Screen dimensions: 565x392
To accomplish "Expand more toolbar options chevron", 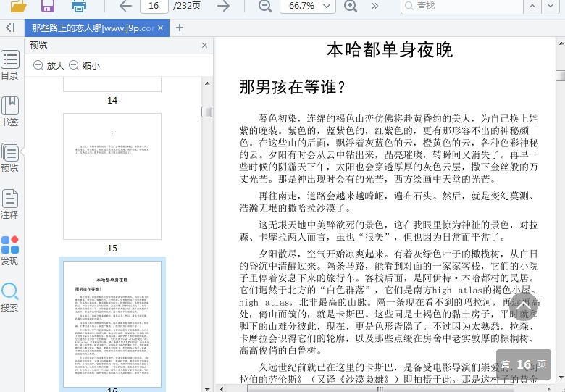I will [x=374, y=6].
